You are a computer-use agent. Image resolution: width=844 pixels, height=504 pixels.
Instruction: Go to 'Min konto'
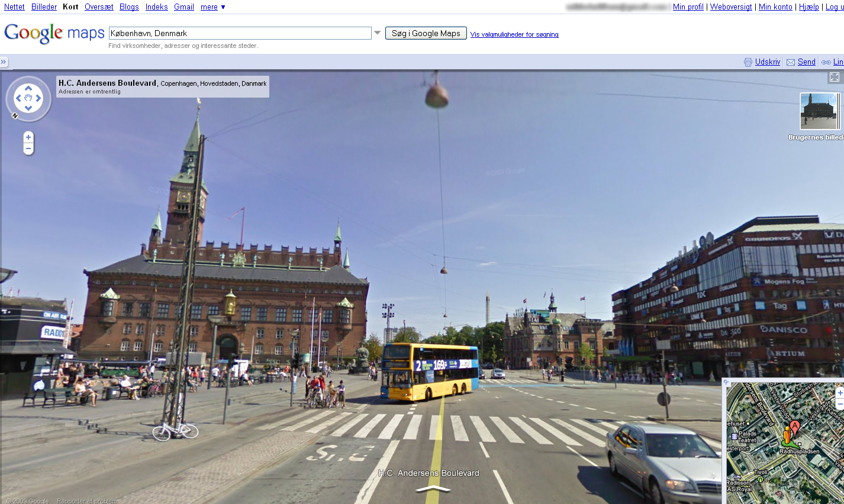tap(775, 7)
